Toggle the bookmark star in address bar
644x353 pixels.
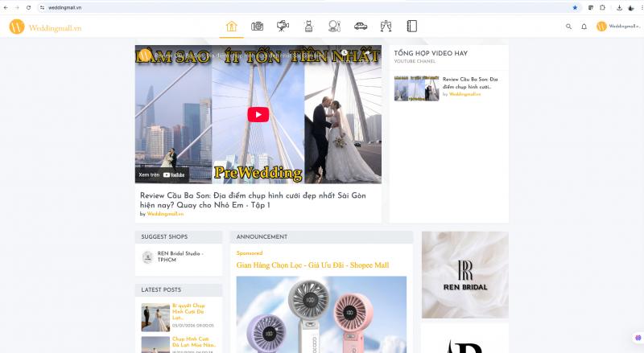click(575, 7)
